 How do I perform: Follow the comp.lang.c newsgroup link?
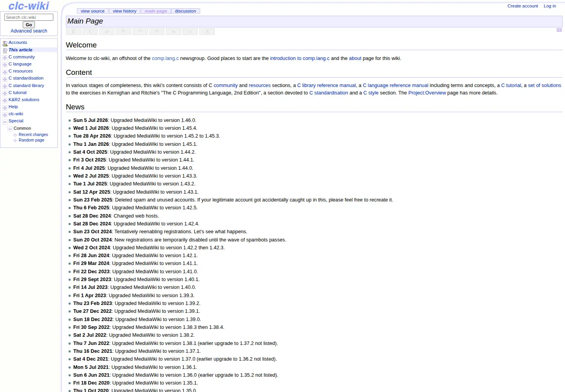165,58
